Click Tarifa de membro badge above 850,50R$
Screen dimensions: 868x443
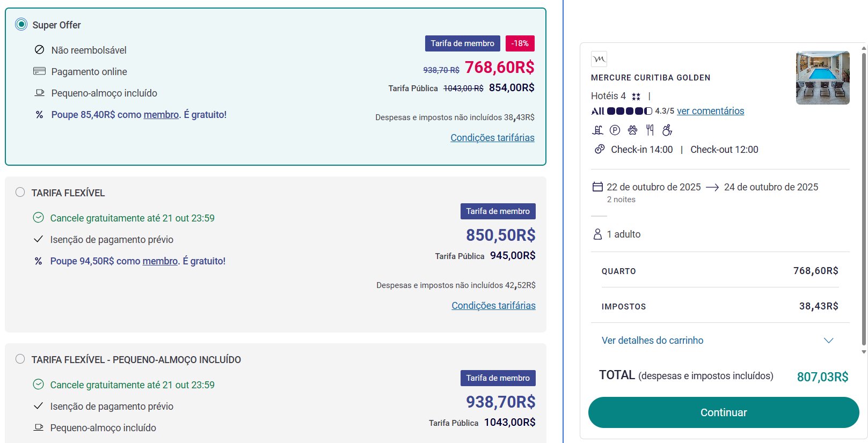(x=498, y=211)
